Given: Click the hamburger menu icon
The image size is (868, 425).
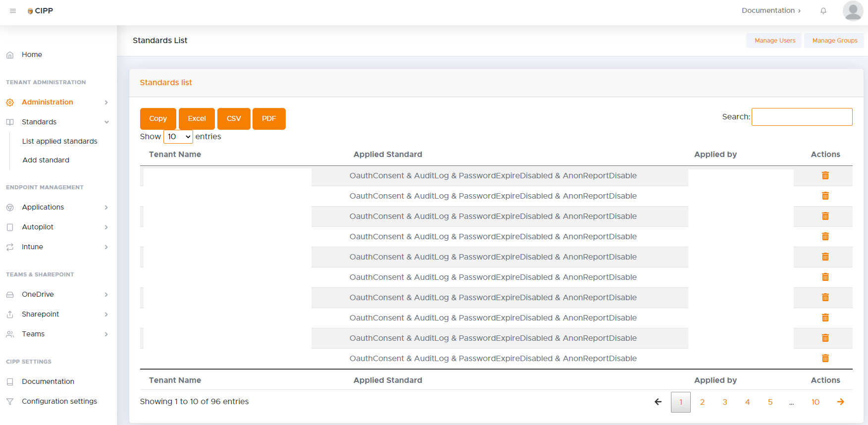Looking at the screenshot, I should pos(13,11).
